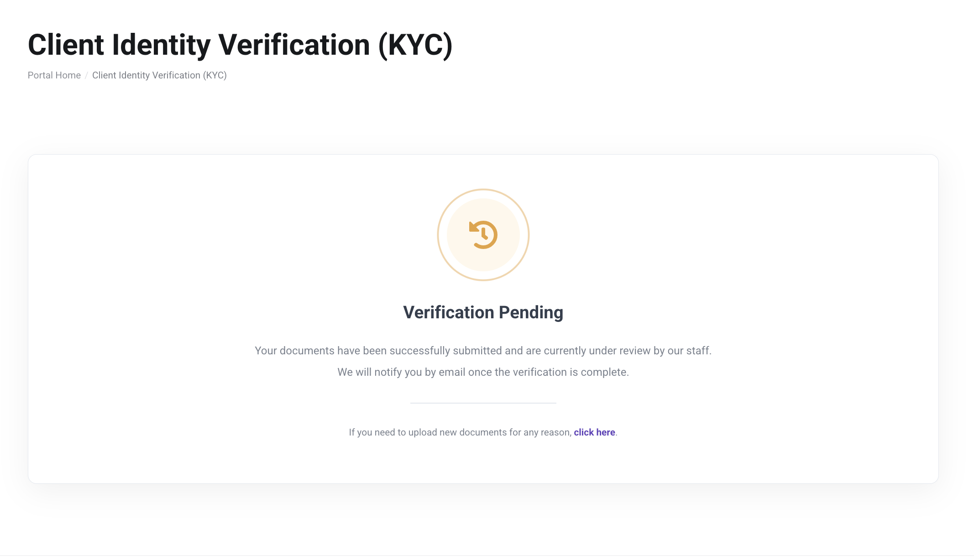Click the short horizontal divider line

point(483,403)
